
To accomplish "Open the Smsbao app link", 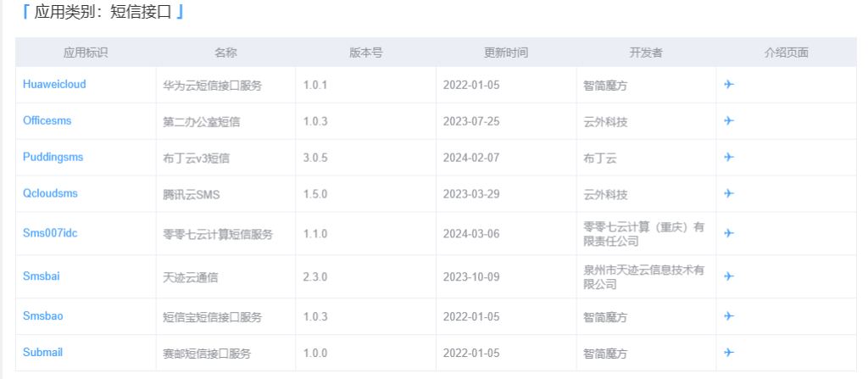I will [x=43, y=315].
